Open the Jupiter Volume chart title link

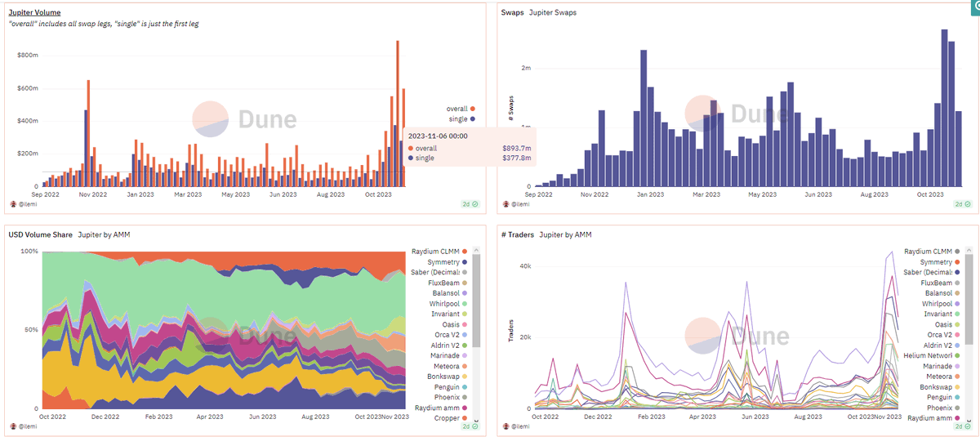pyautogui.click(x=34, y=12)
